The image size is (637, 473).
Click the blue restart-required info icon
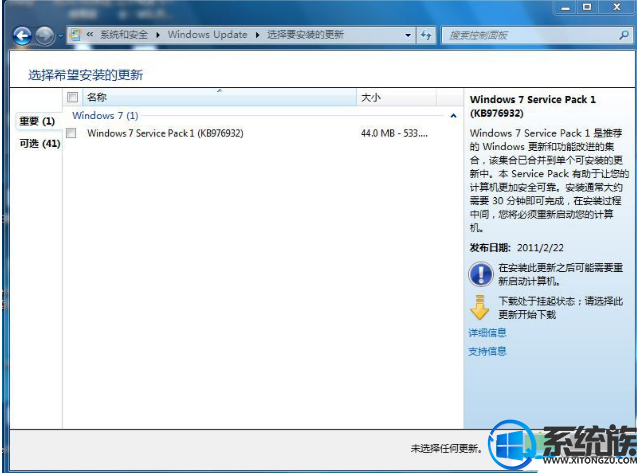coord(480,274)
